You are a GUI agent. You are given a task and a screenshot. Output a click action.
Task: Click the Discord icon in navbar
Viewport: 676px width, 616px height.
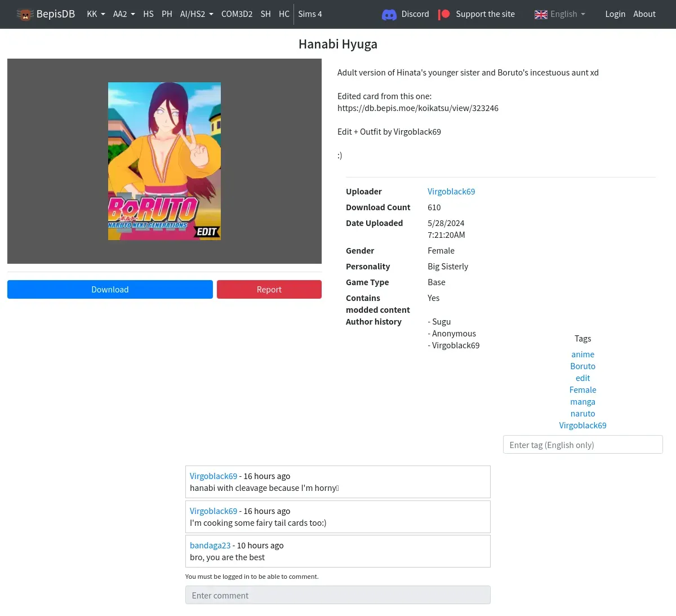(x=389, y=15)
